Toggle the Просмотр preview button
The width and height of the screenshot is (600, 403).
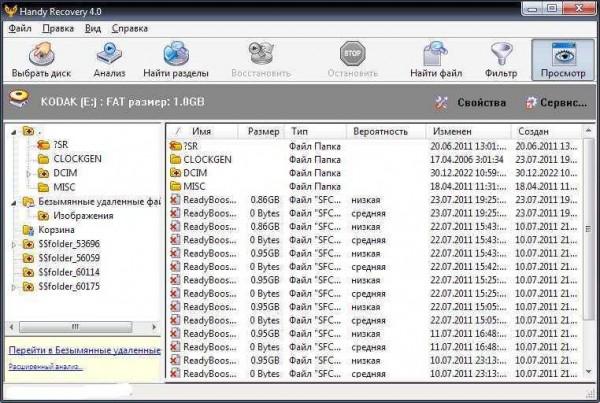tap(563, 59)
